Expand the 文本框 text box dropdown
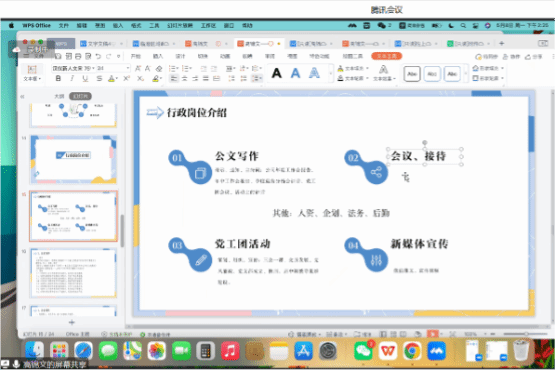This screenshot has height=370, width=556. click(32, 78)
